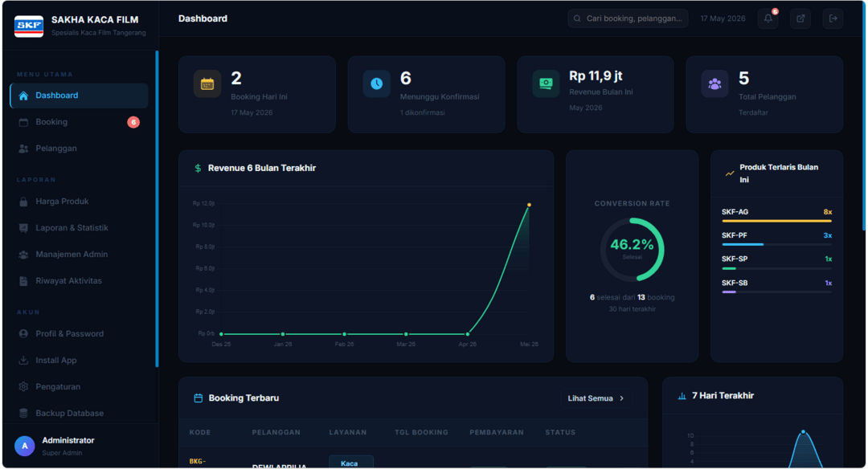Open the notifications bell icon
This screenshot has height=469, width=868.
click(768, 18)
